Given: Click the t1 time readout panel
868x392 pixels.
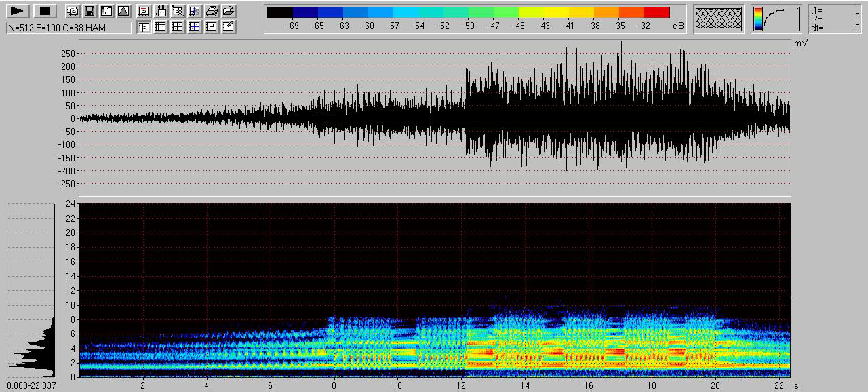Looking at the screenshot, I should pyautogui.click(x=837, y=10).
